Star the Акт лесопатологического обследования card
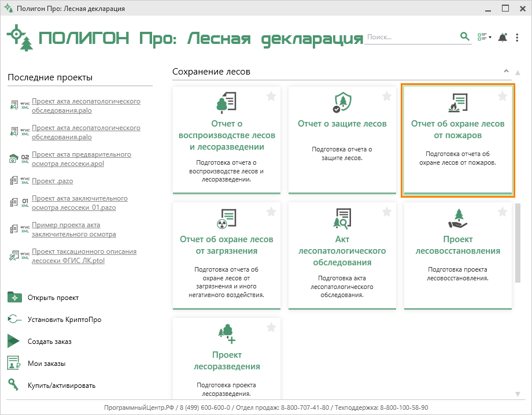Viewport: 532px width, 415px height. tap(387, 212)
